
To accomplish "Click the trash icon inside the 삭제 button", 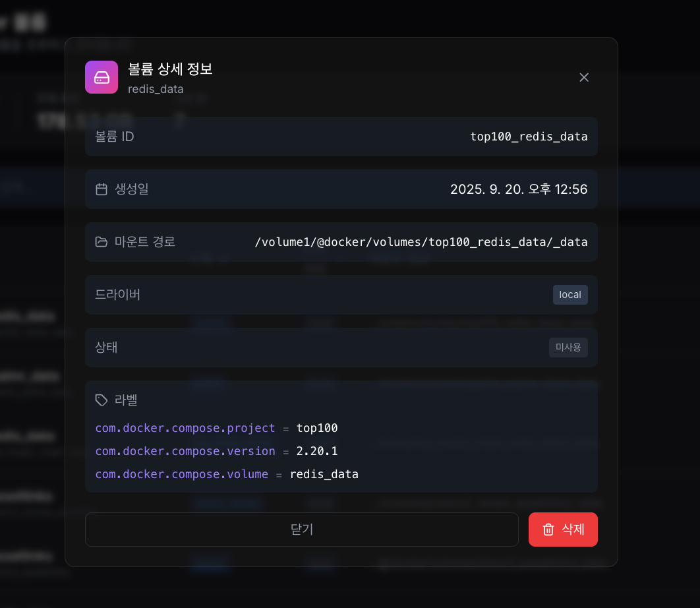I will click(548, 529).
